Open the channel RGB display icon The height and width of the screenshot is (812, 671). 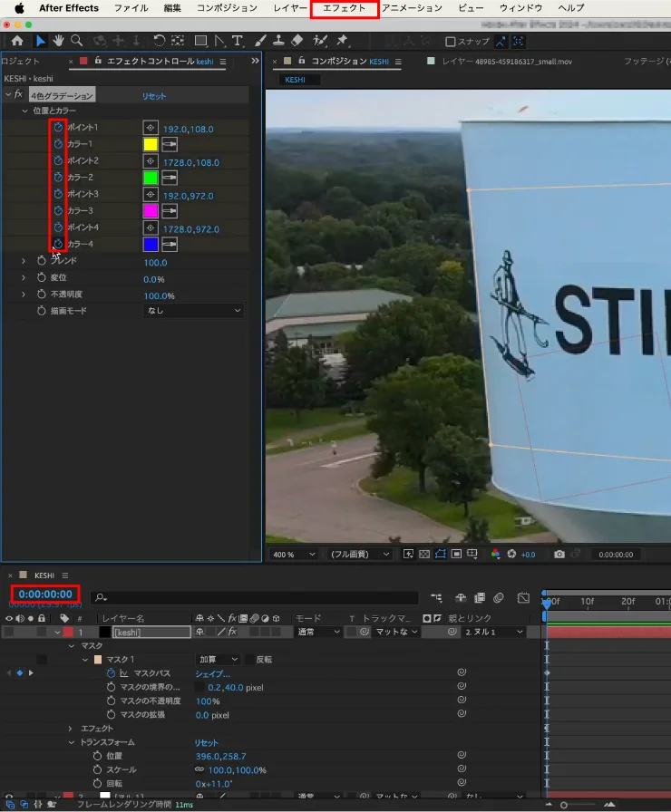[495, 554]
